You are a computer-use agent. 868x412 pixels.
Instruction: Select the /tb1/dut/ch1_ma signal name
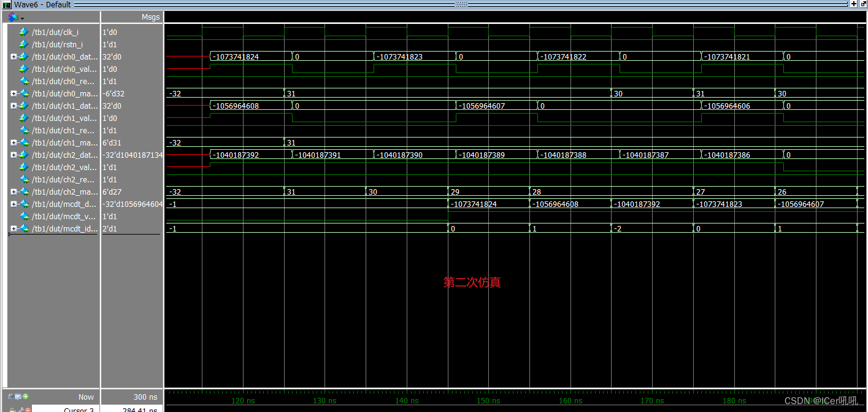[64, 142]
